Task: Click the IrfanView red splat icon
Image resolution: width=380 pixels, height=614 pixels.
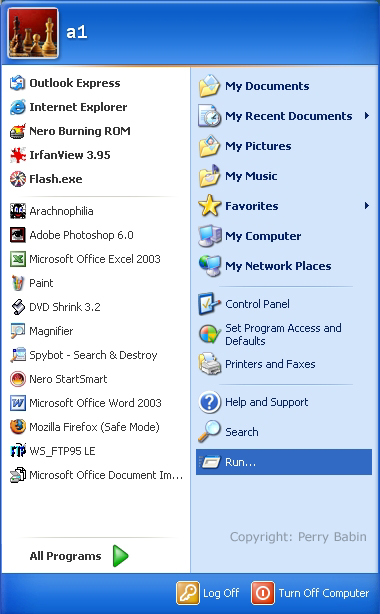Action: (x=18, y=155)
